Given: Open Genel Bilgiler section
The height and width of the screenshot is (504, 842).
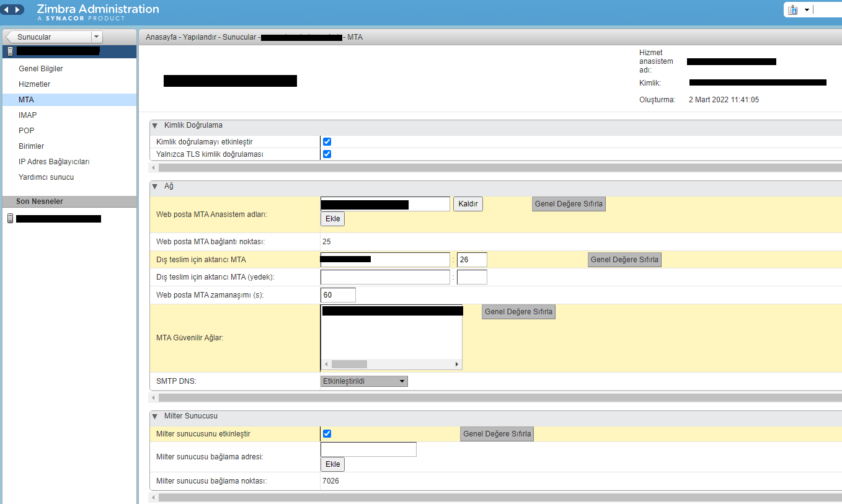Looking at the screenshot, I should 41,69.
